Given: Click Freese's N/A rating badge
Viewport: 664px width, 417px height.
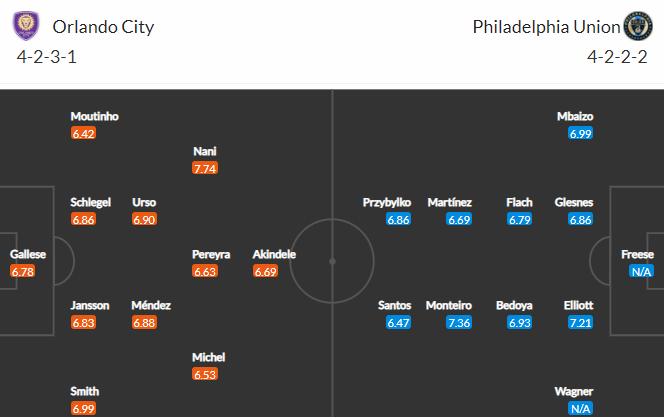Looking at the screenshot, I should (641, 271).
